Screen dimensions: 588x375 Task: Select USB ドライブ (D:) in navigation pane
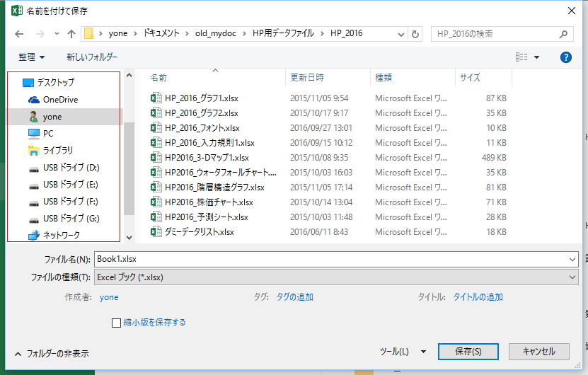(64, 168)
